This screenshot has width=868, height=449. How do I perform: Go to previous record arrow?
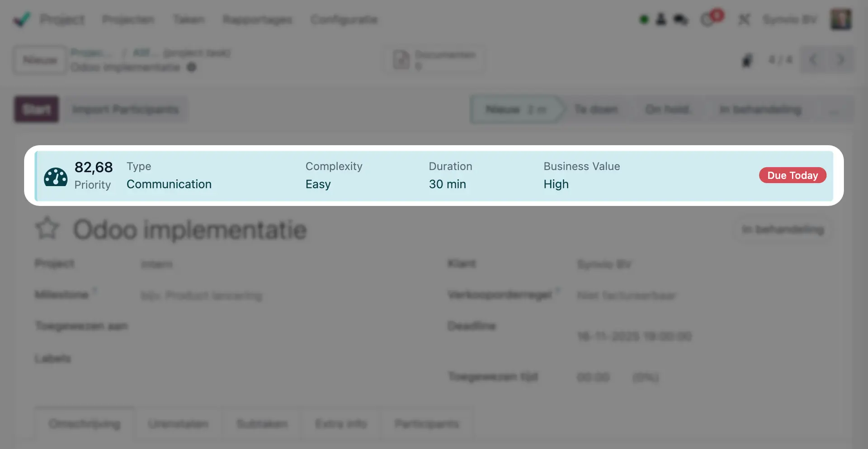click(813, 60)
